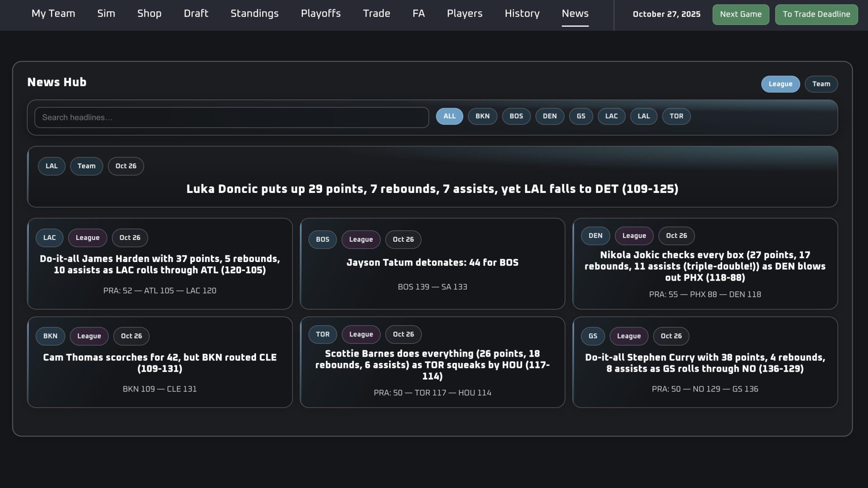Go to the Draft page
This screenshot has height=488, width=868.
pos(196,14)
